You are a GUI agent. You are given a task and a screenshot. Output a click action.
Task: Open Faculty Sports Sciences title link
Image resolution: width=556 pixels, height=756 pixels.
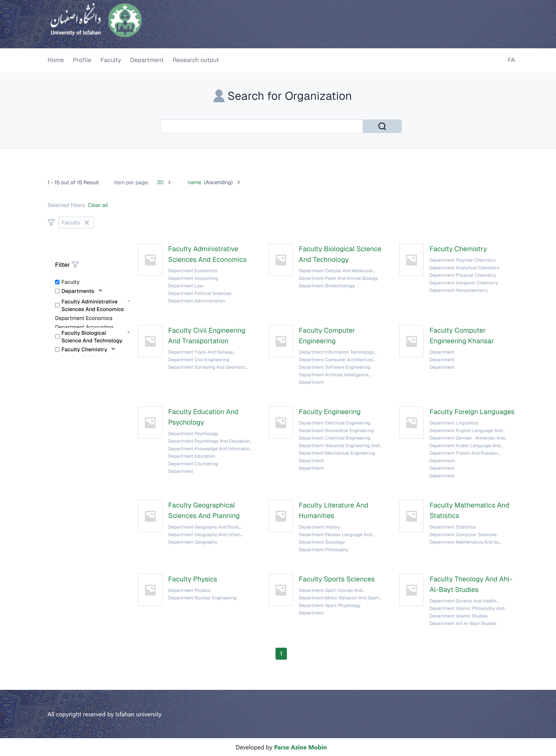[337, 579]
